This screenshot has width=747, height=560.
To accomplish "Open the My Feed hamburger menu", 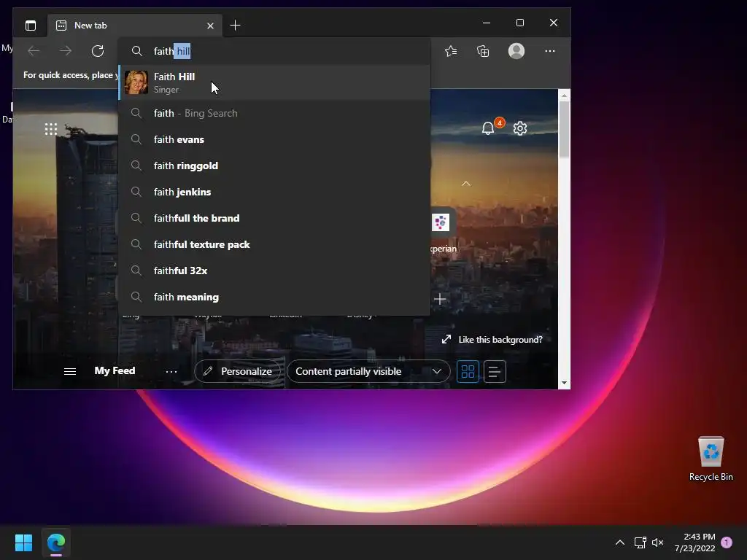I will (x=70, y=371).
